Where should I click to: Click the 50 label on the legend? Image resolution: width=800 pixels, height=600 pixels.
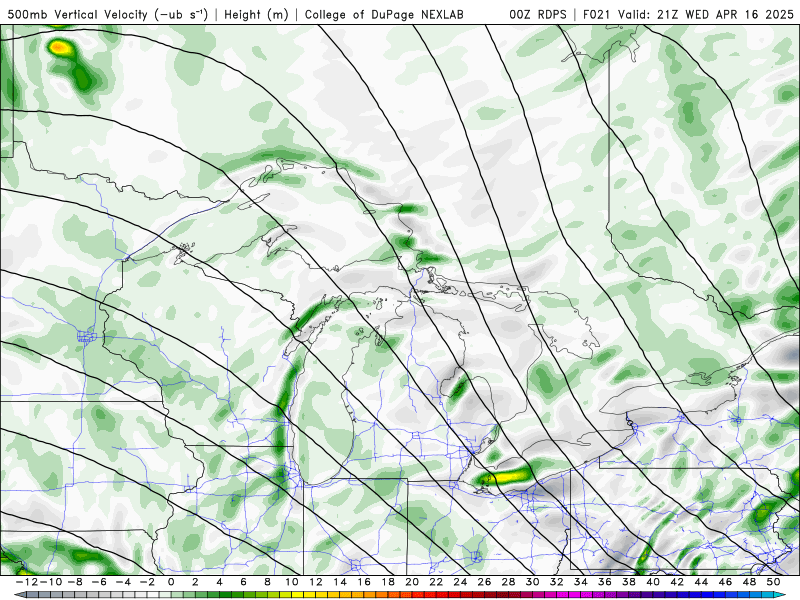pyautogui.click(x=773, y=582)
